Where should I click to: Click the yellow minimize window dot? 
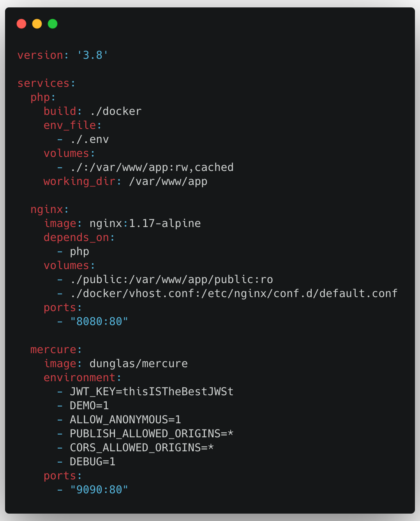click(37, 24)
